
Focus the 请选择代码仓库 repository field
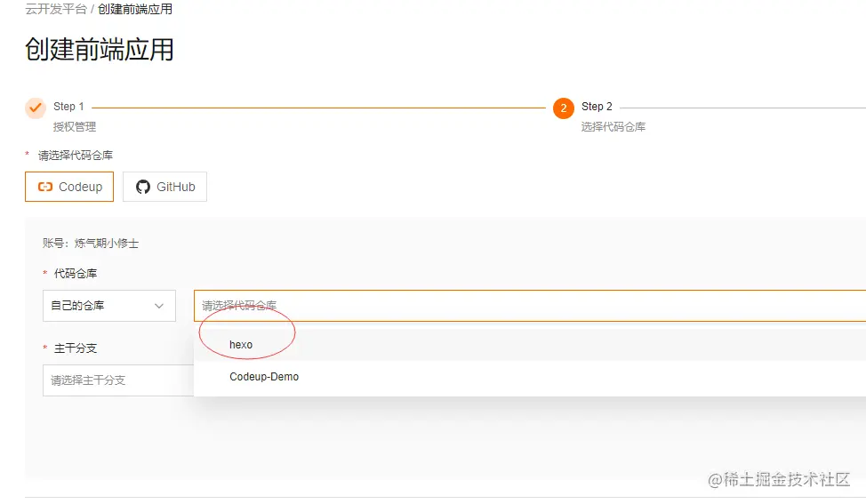point(530,305)
